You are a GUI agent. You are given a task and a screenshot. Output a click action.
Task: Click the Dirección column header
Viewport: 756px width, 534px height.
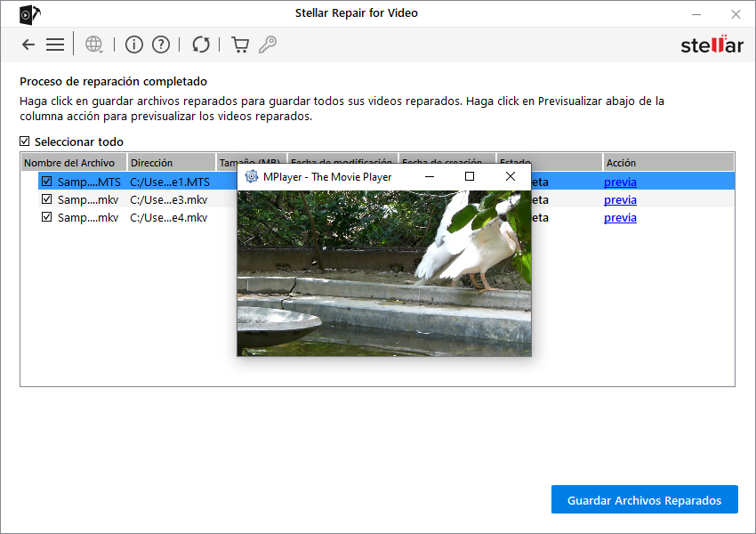point(171,163)
